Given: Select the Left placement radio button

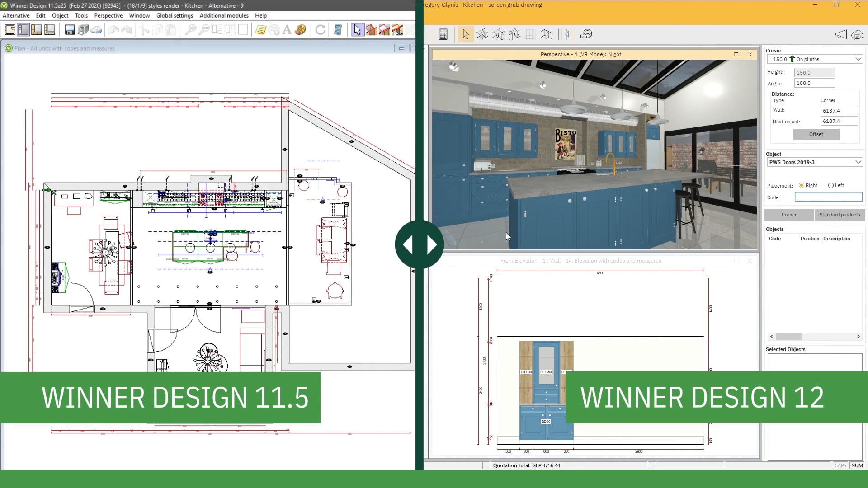Looking at the screenshot, I should [x=831, y=185].
